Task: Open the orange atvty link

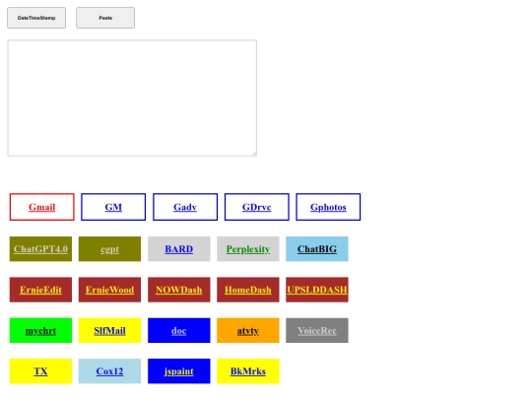Action: (248, 330)
